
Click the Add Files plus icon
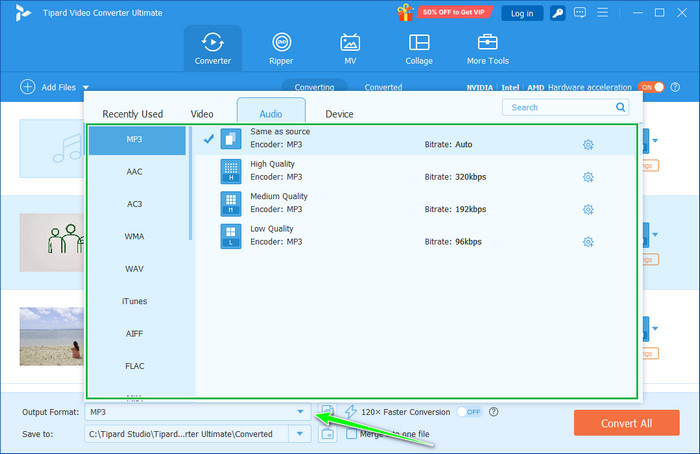coord(28,87)
